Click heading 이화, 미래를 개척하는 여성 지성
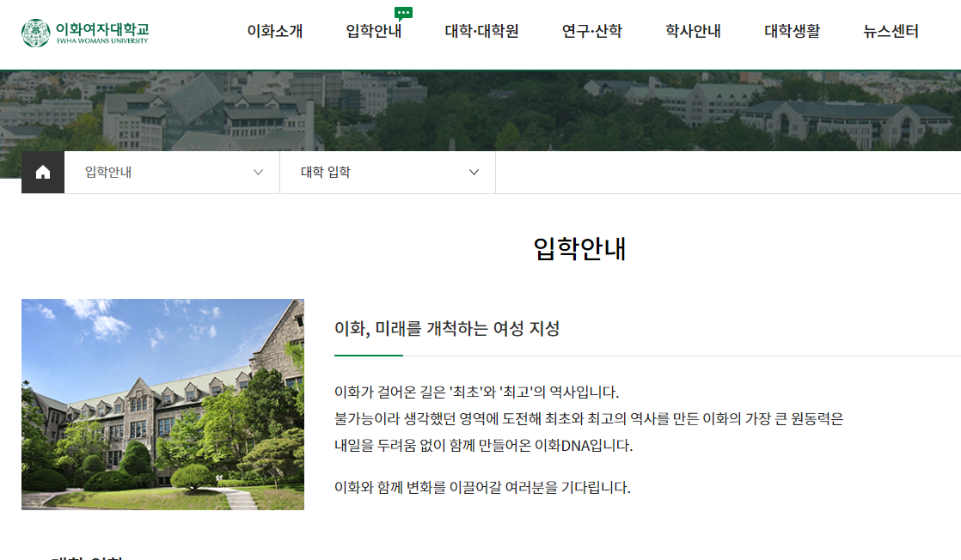This screenshot has width=961, height=560. point(447,329)
